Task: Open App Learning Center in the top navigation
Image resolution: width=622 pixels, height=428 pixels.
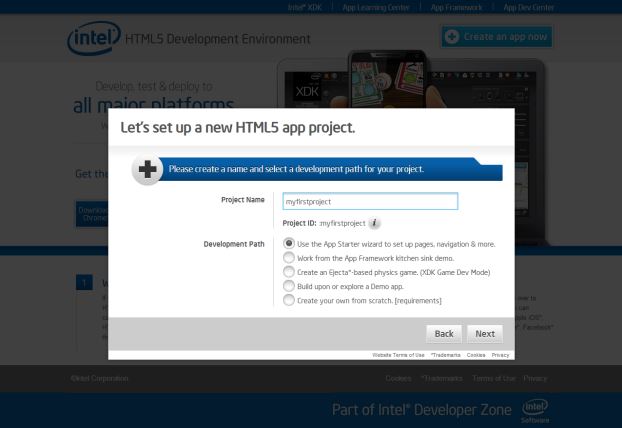Action: click(x=376, y=7)
